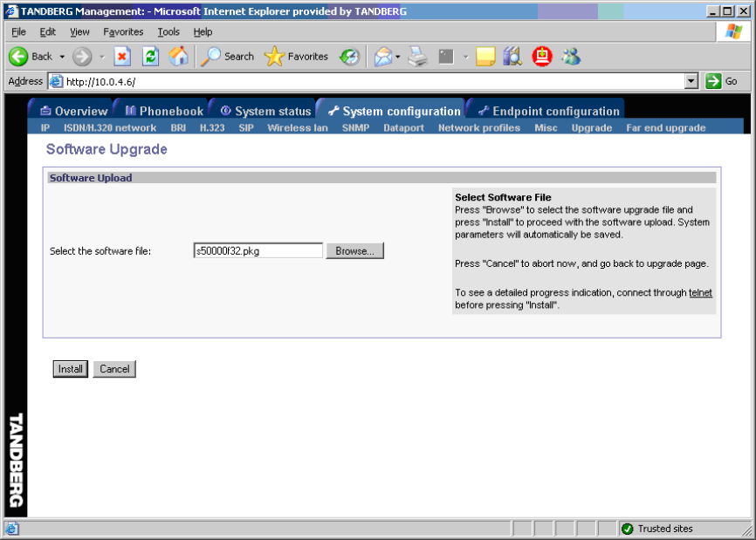
Task: Click the Trusted sites status icon
Action: pyautogui.click(x=628, y=529)
